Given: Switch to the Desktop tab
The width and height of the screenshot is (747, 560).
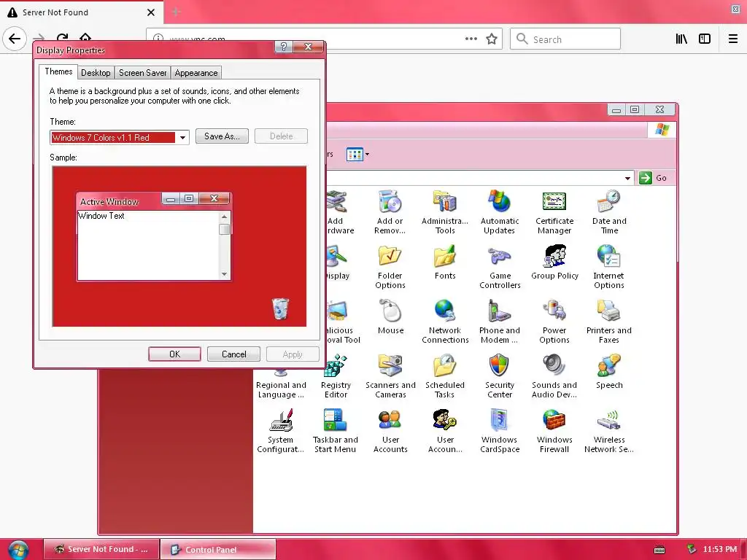Looking at the screenshot, I should pos(96,72).
